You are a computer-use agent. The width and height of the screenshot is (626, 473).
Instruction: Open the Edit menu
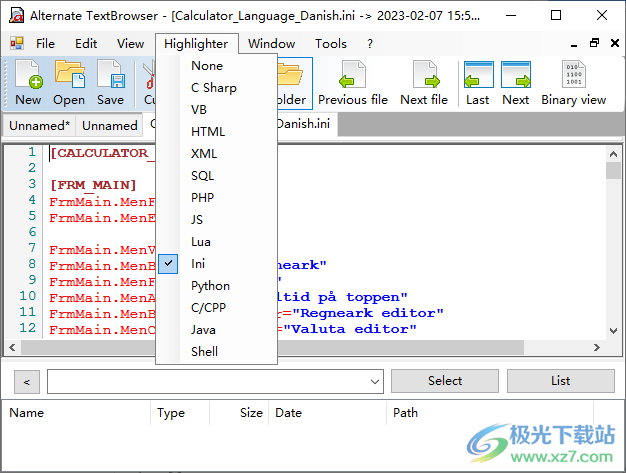[x=86, y=44]
